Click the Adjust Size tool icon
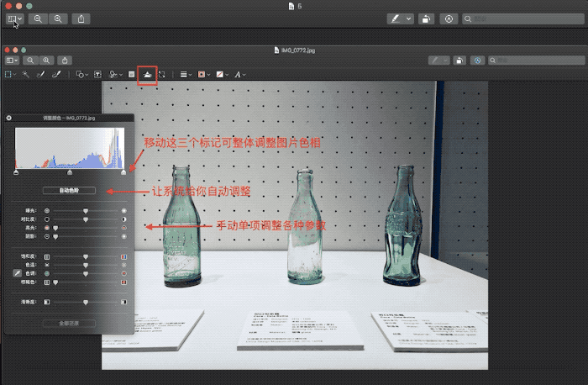Image resolution: width=588 pixels, height=385 pixels. [161, 74]
